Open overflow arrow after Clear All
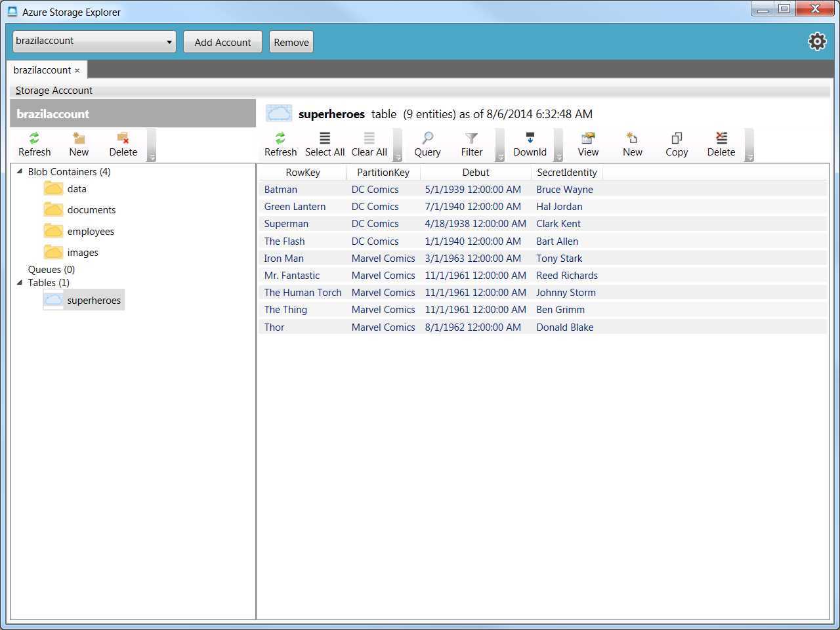This screenshot has width=840, height=630. click(x=398, y=157)
